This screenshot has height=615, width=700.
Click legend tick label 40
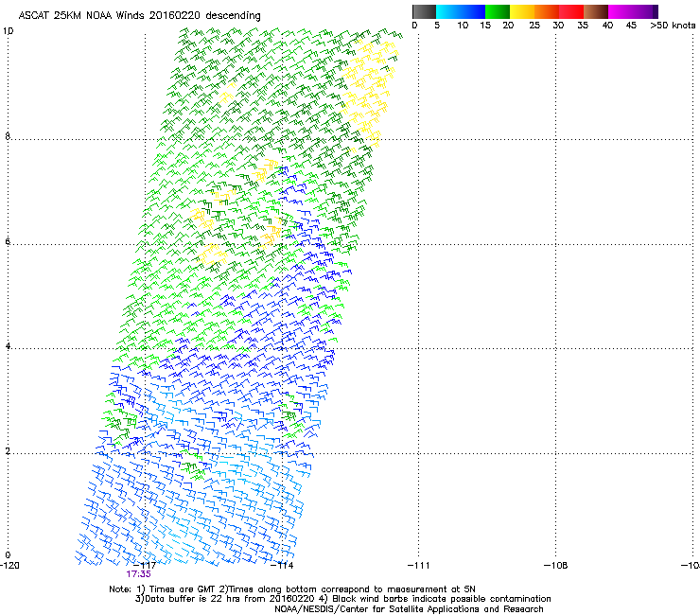607,25
